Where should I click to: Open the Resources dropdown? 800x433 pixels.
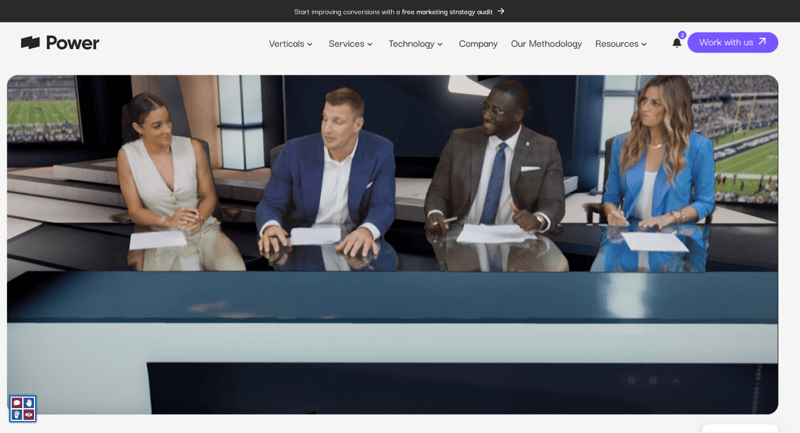coord(621,44)
